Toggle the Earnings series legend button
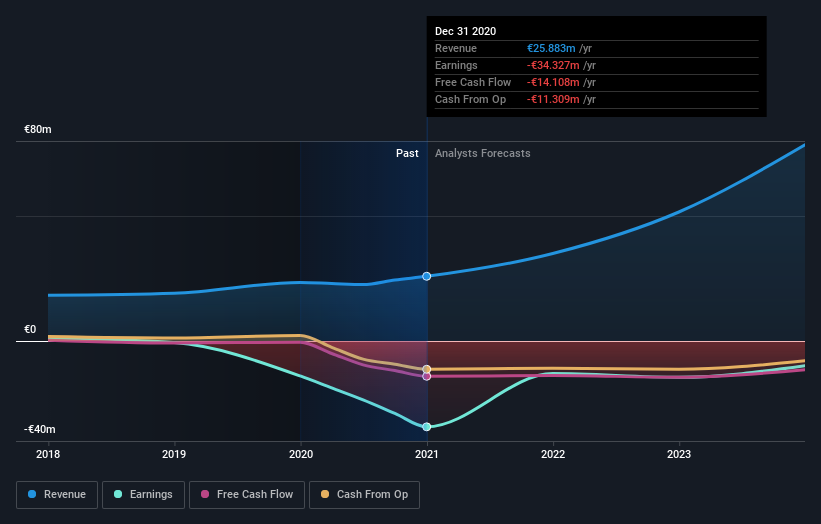The width and height of the screenshot is (821, 524). pos(143,495)
